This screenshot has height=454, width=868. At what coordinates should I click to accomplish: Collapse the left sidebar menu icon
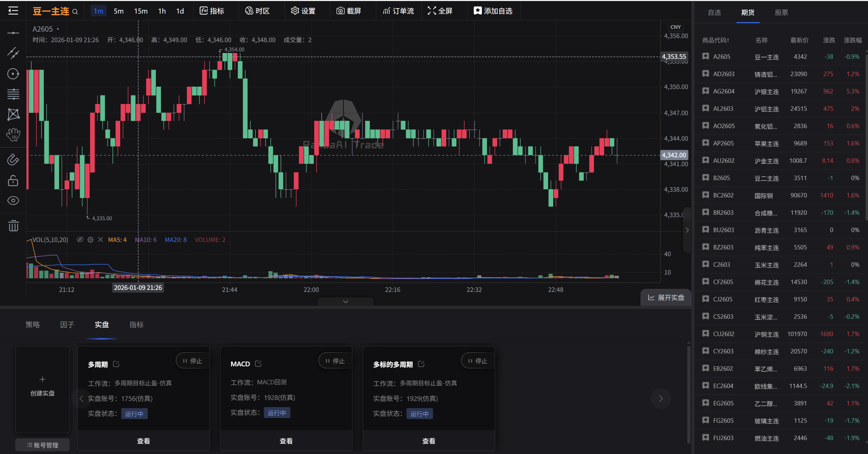(x=13, y=11)
